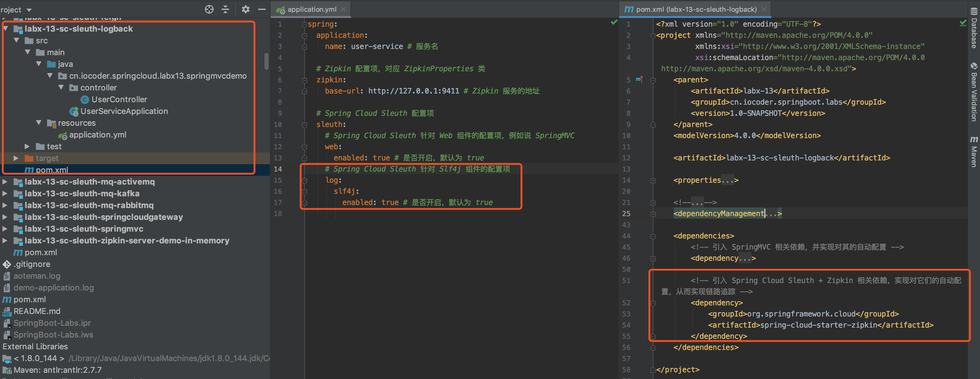The image size is (980, 379).
Task: Click the collapse all icon in project panel
Action: tap(225, 10)
